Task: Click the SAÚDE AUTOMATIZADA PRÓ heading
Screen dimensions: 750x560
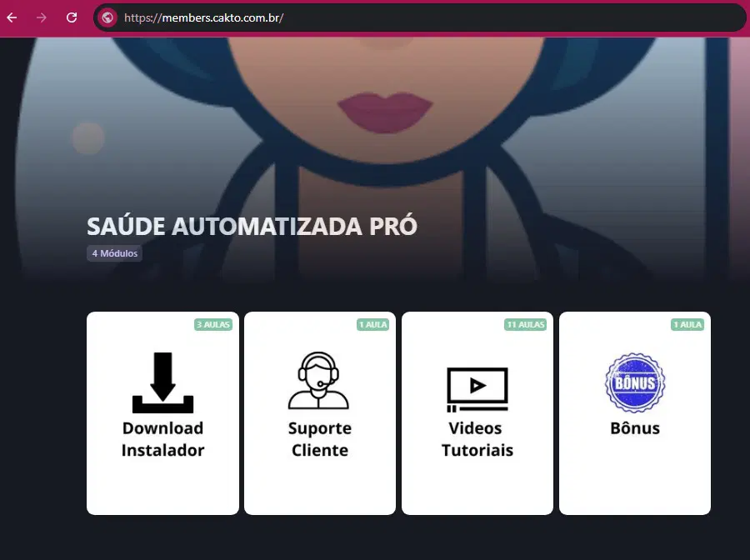Action: click(252, 226)
